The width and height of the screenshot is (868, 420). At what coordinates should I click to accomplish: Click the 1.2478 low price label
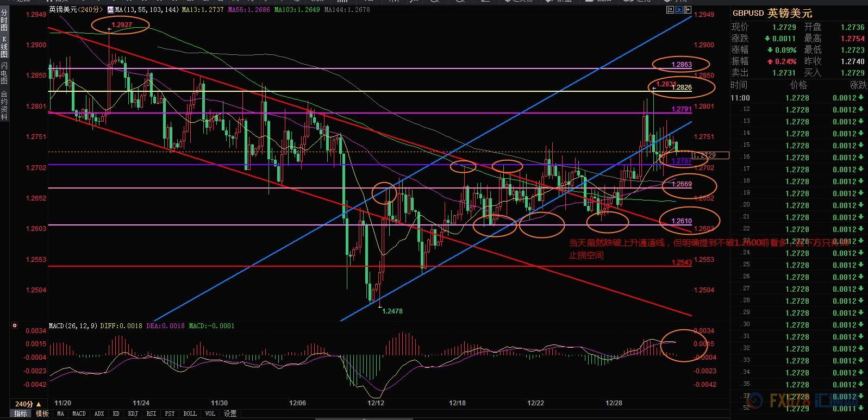[x=392, y=311]
